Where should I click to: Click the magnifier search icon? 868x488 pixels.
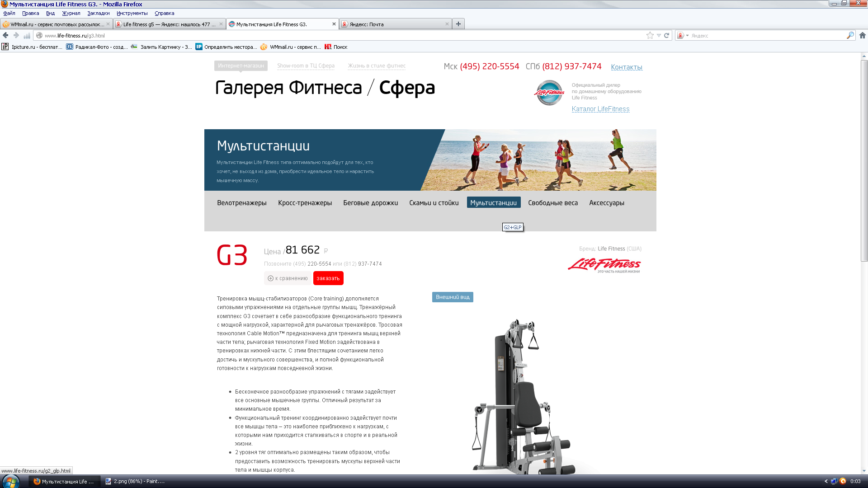(x=850, y=35)
